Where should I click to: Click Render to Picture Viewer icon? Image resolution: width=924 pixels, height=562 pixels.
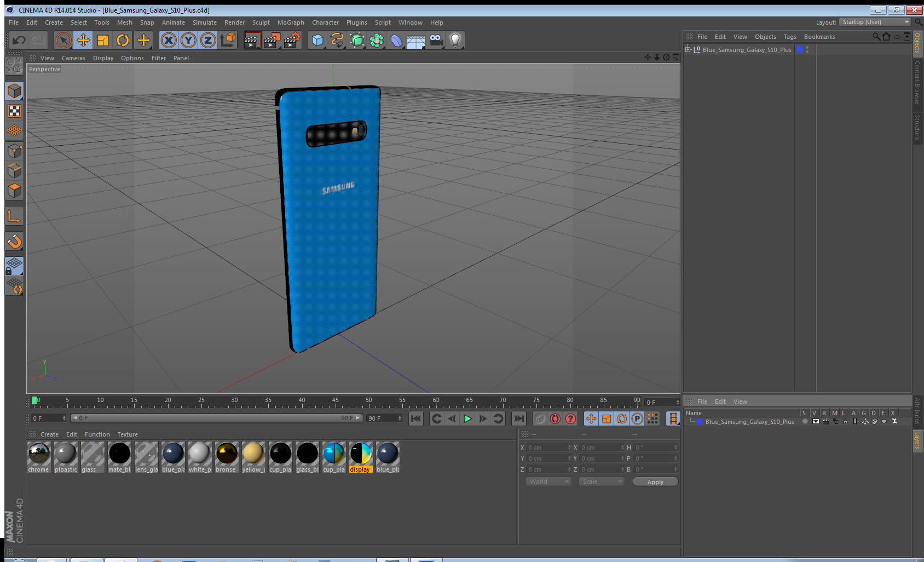tap(272, 40)
